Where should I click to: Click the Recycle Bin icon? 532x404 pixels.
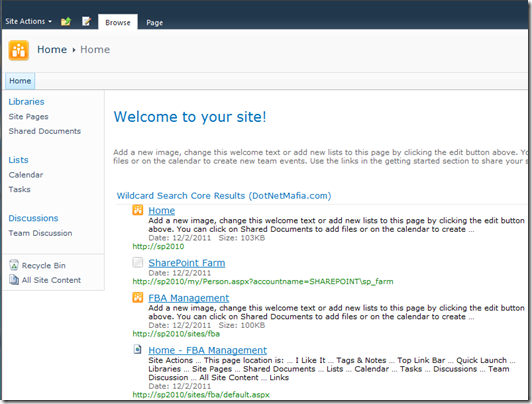pos(14,265)
